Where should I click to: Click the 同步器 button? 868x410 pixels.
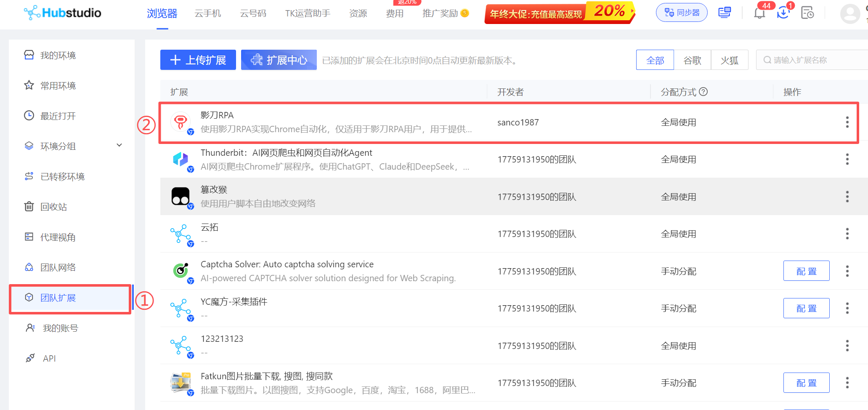[x=682, y=13]
